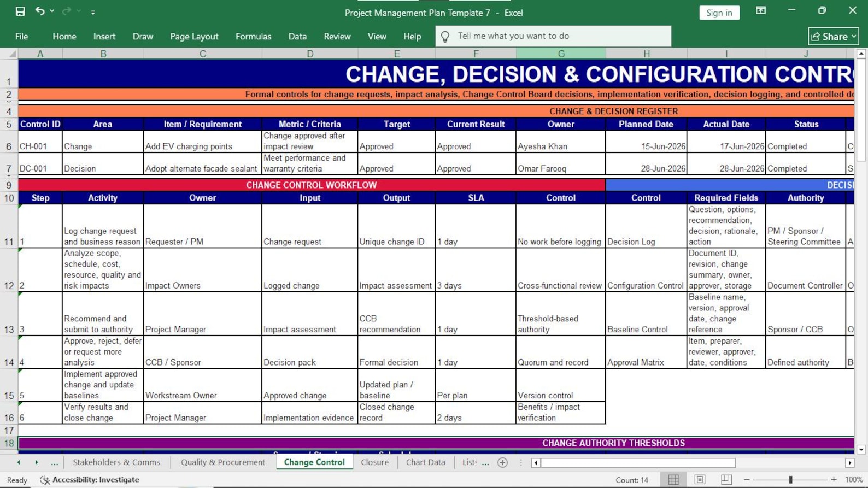Image resolution: width=868 pixels, height=488 pixels.
Task: Click scroll up arrow of vertical scrollbar
Action: point(861,54)
